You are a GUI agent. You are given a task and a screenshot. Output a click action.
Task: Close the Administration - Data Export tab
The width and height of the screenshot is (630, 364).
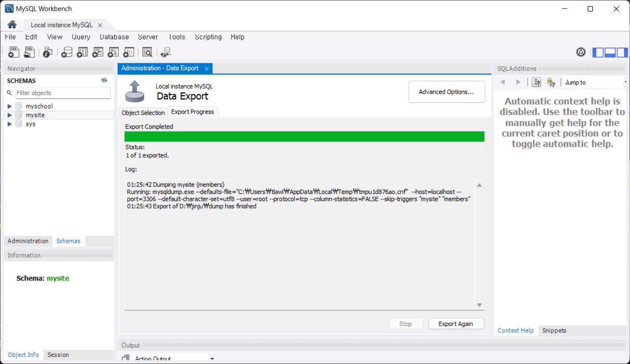coord(206,68)
